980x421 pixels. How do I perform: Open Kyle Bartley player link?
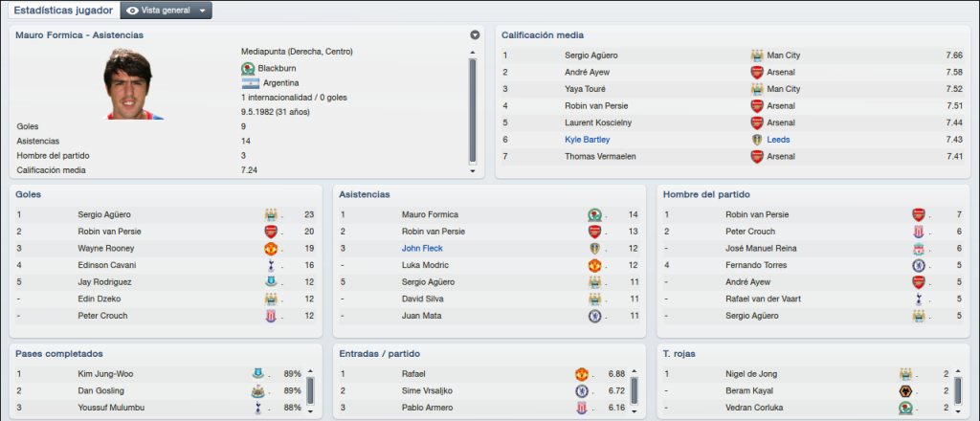(587, 140)
